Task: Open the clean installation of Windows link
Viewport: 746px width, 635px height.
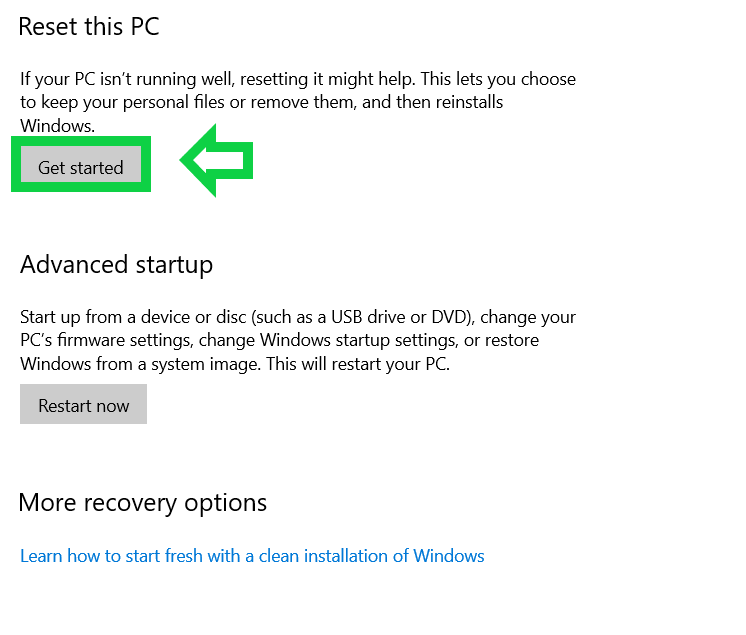Action: pos(252,556)
